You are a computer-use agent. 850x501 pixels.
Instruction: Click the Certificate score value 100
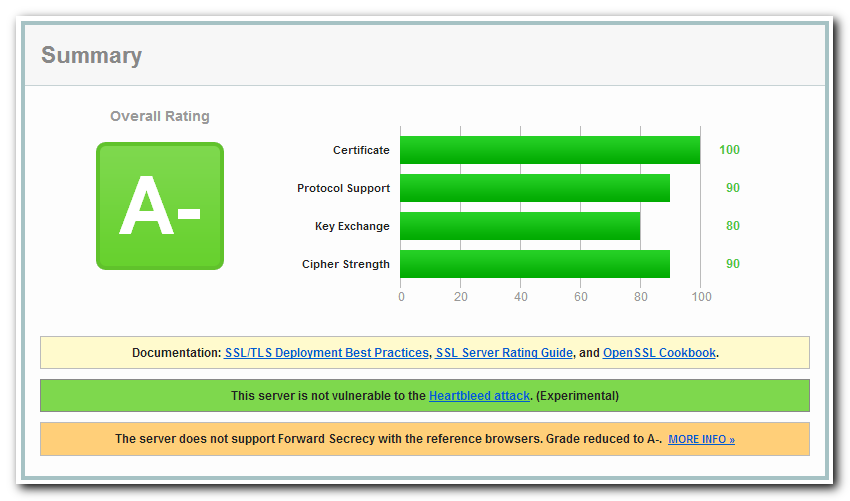729,150
